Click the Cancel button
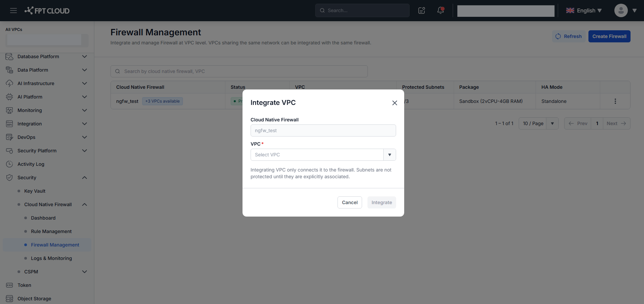644x304 pixels. point(350,202)
